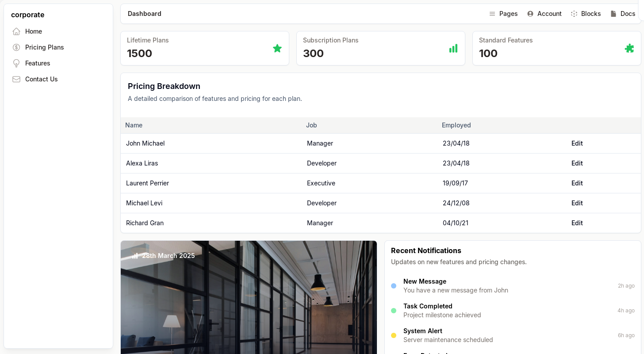Click the dollar icon beside Pricing Plans
This screenshot has height=354, width=644.
[x=16, y=47]
